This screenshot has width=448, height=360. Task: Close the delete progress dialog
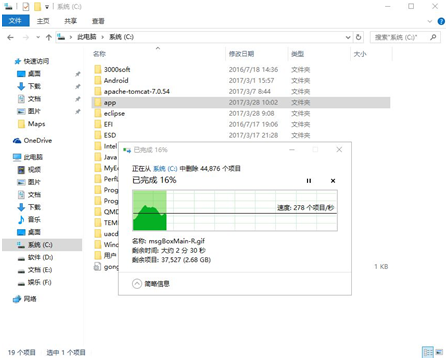pyautogui.click(x=339, y=150)
